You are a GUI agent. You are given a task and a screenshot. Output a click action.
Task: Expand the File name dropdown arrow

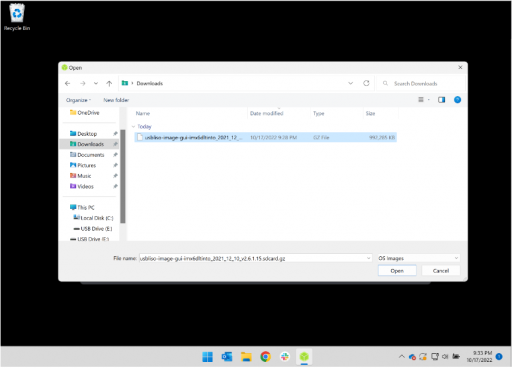pyautogui.click(x=369, y=258)
